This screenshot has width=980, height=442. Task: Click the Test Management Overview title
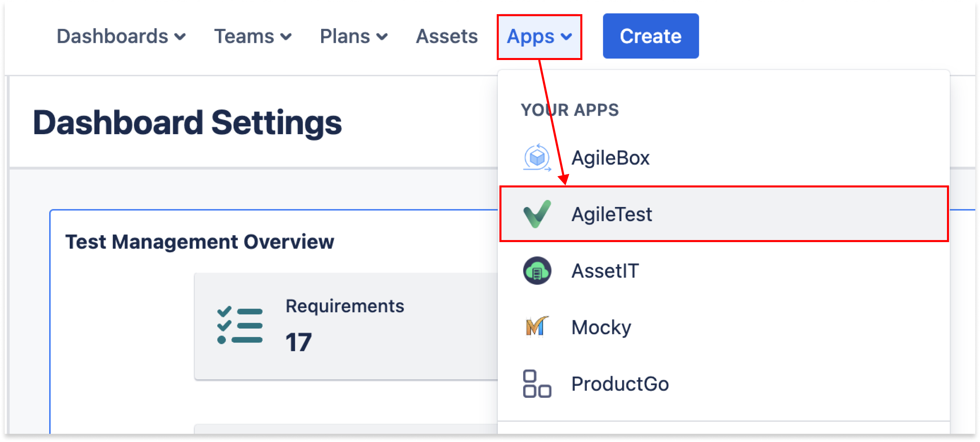(200, 242)
